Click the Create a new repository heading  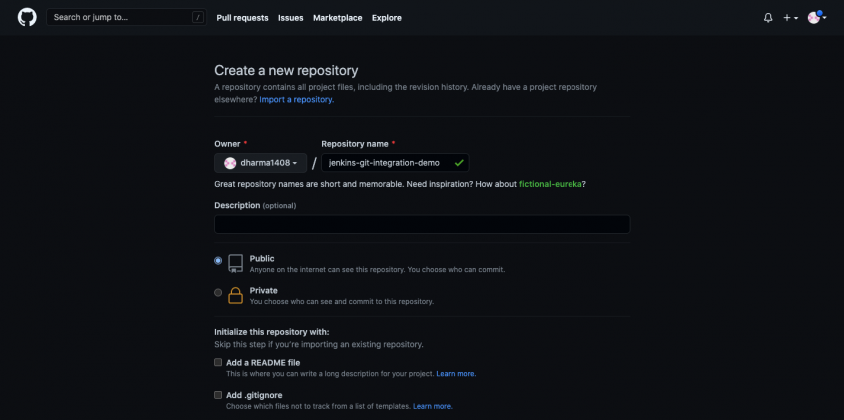tap(286, 70)
